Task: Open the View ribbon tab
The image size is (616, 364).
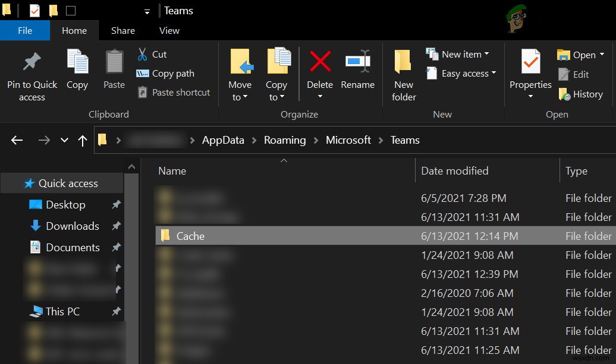Action: coord(169,31)
